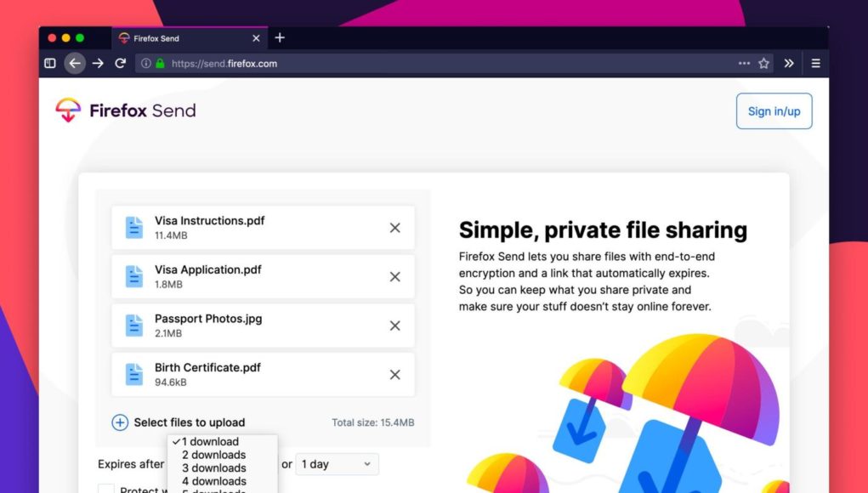Close the Firefox Send tab

point(256,38)
